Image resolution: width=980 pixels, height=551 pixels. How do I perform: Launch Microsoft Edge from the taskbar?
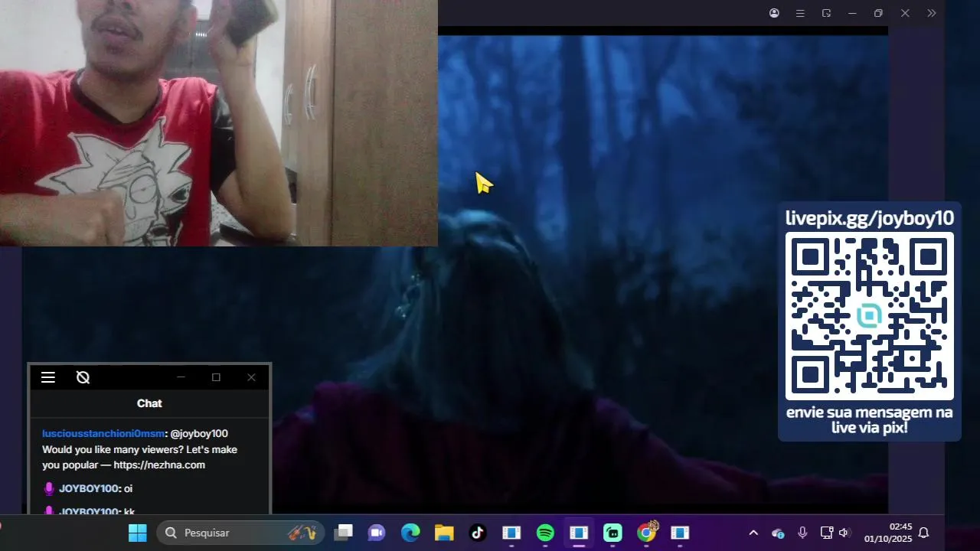click(410, 533)
